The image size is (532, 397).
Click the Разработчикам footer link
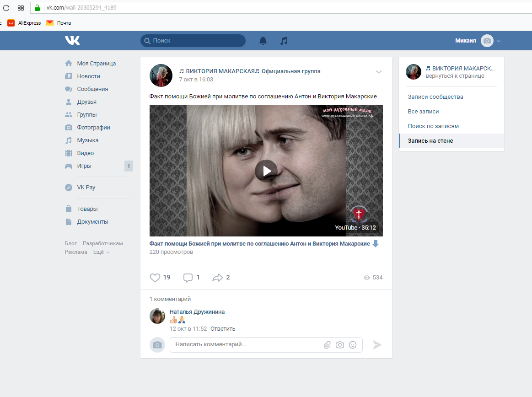[x=103, y=243]
